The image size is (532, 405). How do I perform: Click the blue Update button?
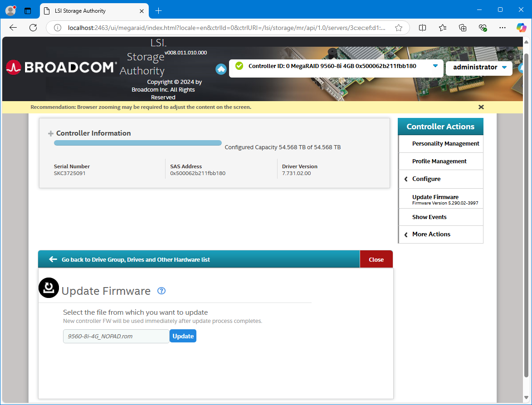pyautogui.click(x=183, y=336)
